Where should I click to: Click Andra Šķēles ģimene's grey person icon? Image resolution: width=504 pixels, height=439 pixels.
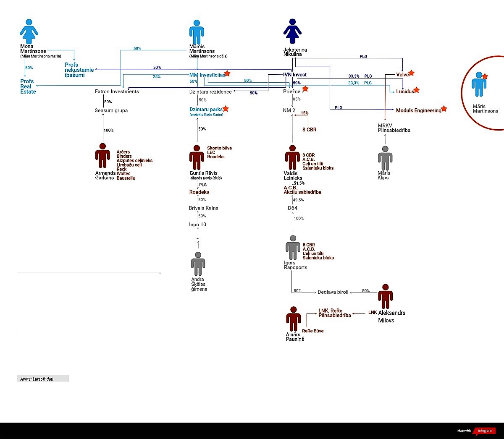[x=198, y=264]
